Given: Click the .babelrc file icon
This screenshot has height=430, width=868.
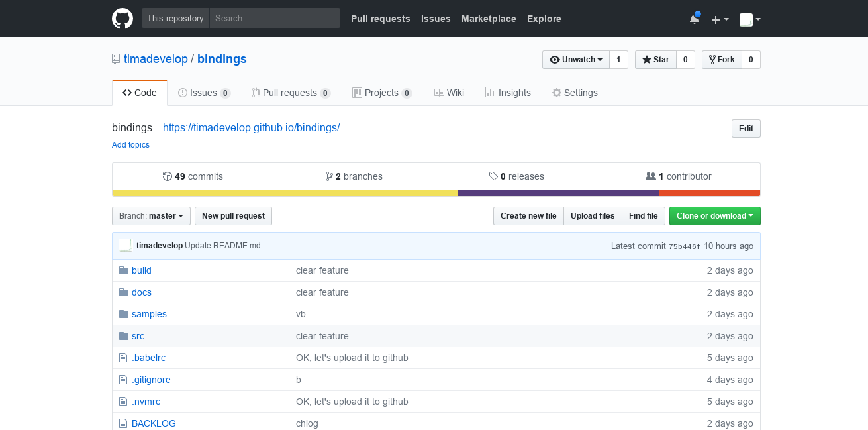Looking at the screenshot, I should [122, 358].
